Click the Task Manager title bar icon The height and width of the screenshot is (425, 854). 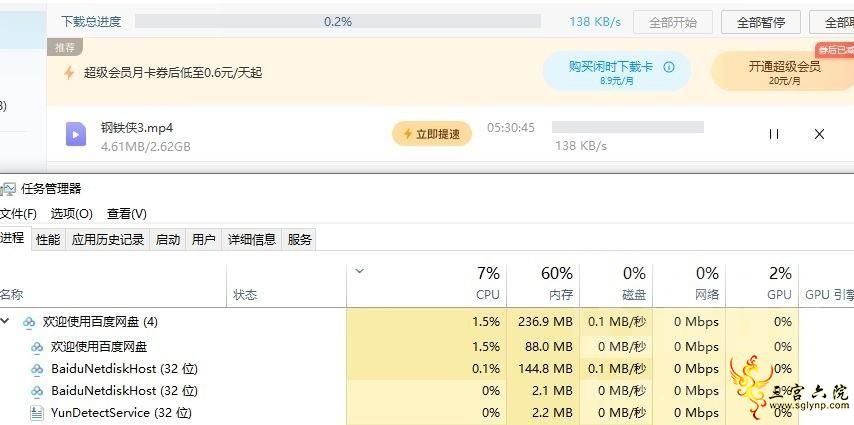click(x=7, y=190)
